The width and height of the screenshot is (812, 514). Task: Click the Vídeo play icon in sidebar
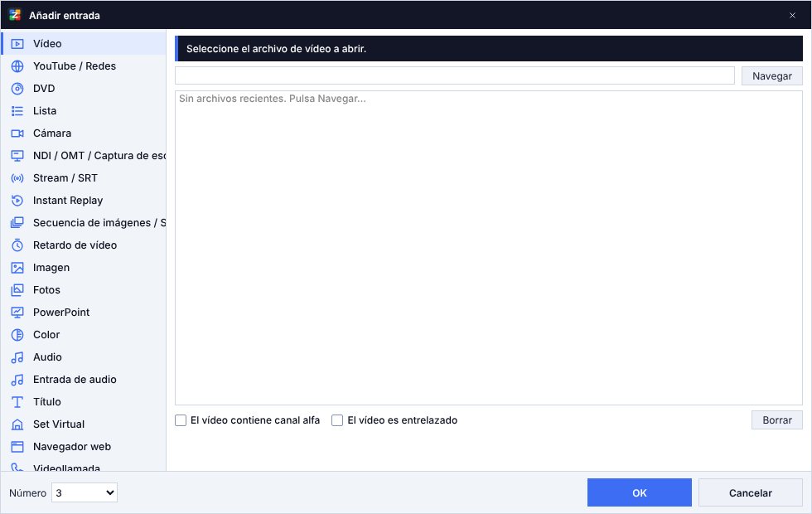pyautogui.click(x=17, y=44)
